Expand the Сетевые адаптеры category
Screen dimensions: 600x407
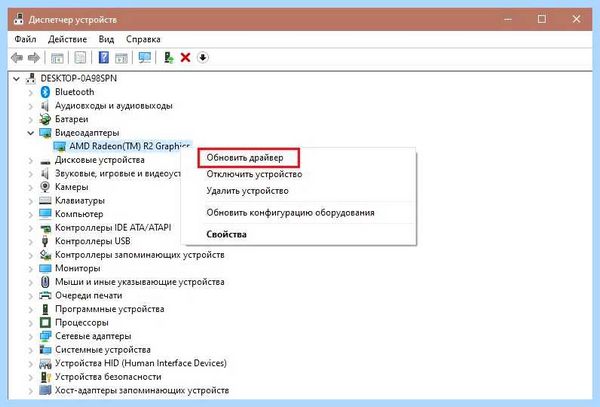pos(30,337)
